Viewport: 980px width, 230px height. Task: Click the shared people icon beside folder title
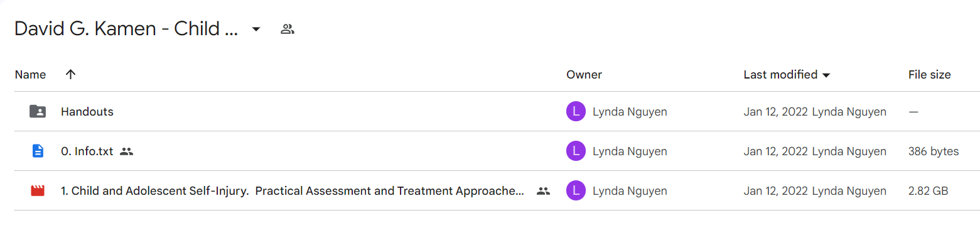[288, 29]
